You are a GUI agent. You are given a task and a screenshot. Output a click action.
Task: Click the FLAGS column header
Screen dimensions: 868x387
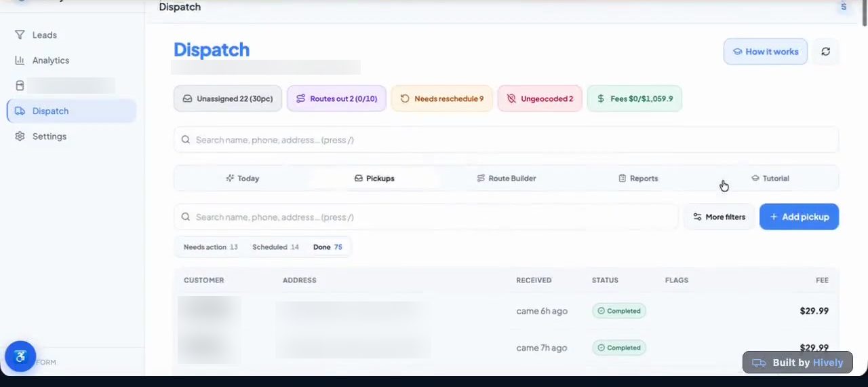[x=677, y=280]
